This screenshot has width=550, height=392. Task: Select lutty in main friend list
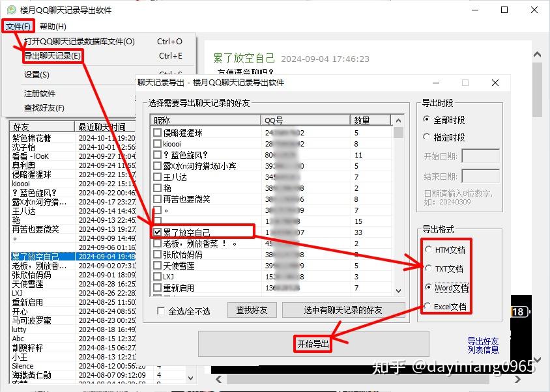coord(20,329)
